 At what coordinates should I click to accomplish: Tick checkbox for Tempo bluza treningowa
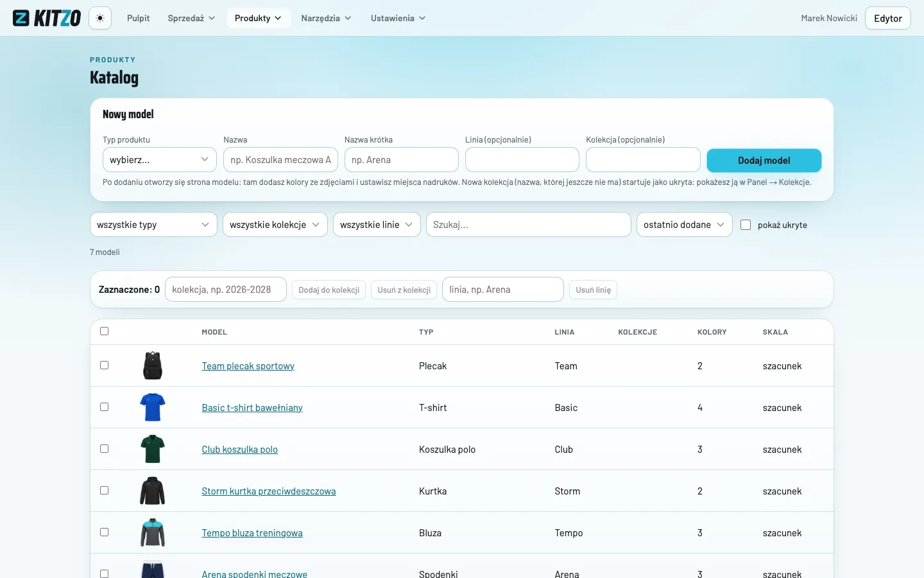pos(105,532)
